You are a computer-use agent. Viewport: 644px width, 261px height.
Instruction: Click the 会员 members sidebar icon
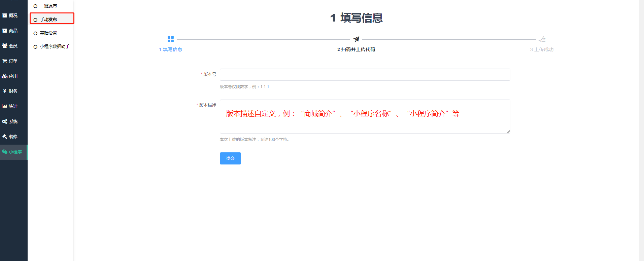coord(5,46)
